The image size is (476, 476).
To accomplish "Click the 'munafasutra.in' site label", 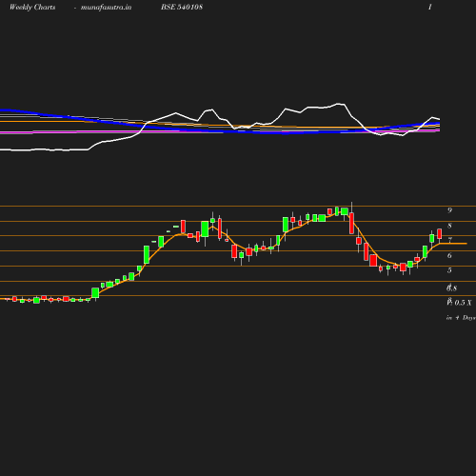I will 106,8.
